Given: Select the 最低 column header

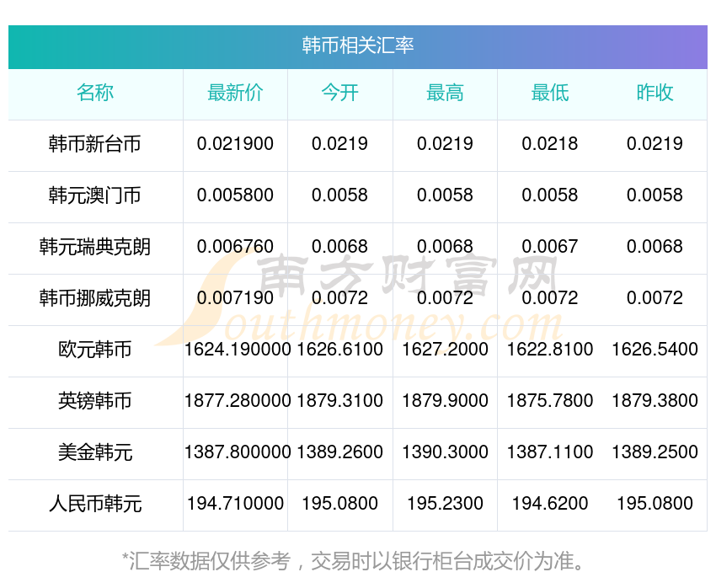Looking at the screenshot, I should click(x=550, y=93).
